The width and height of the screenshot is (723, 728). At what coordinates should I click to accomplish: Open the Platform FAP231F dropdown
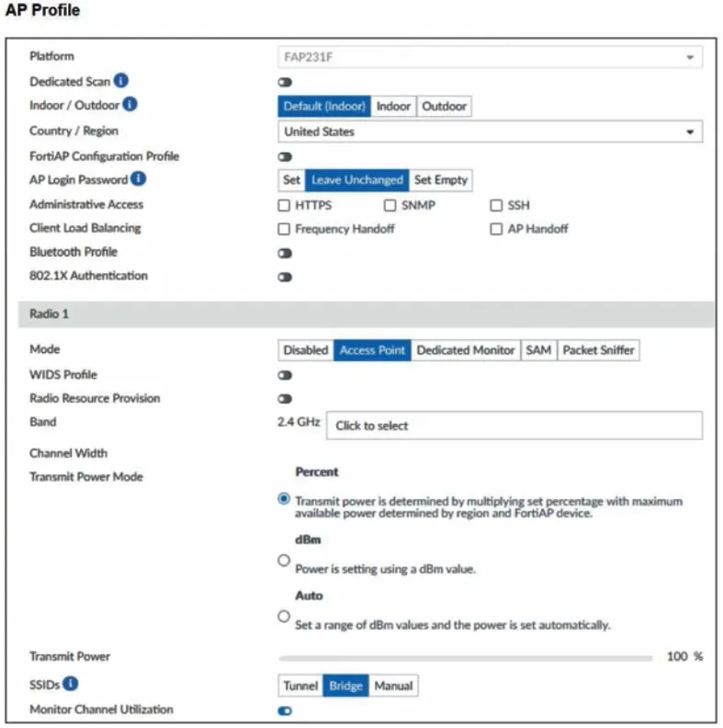pos(490,57)
